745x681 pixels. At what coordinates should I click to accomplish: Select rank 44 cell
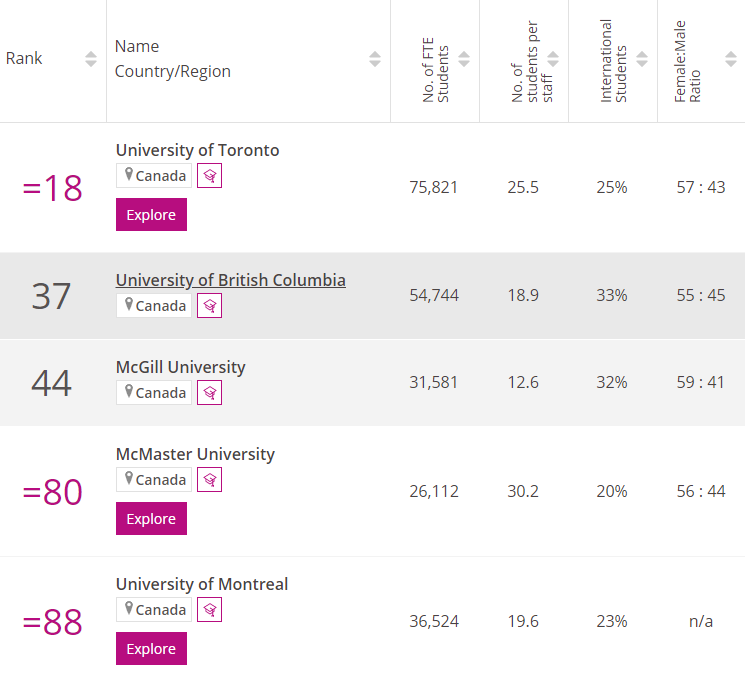pos(51,383)
